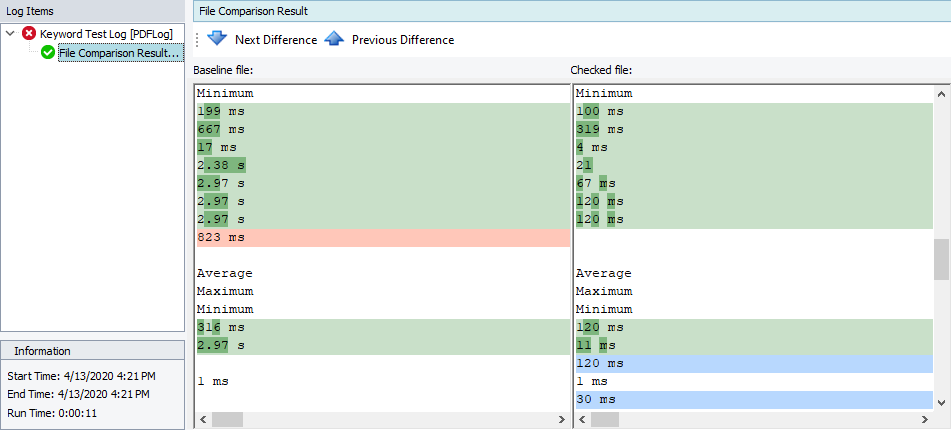Click left scroll arrow under Checked file pane
Image resolution: width=951 pixels, height=430 pixels.
(582, 420)
